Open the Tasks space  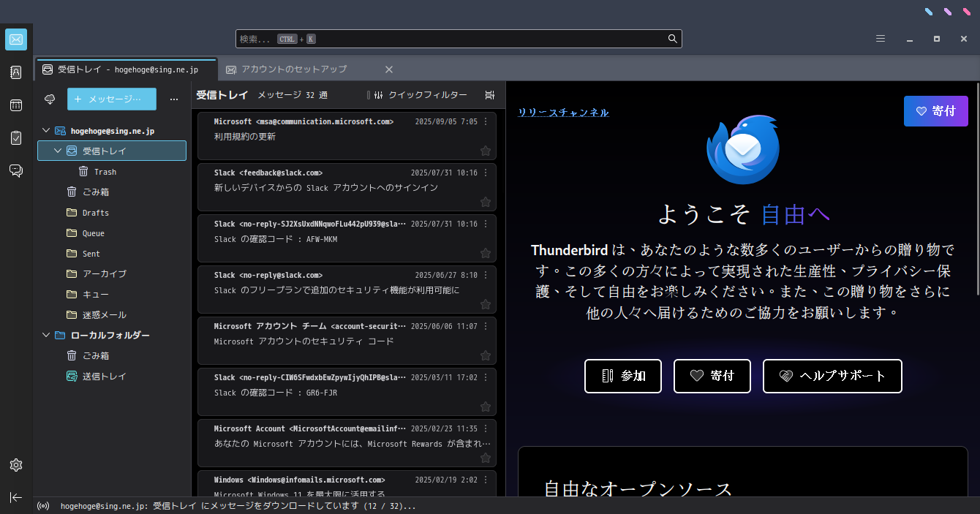click(16, 137)
